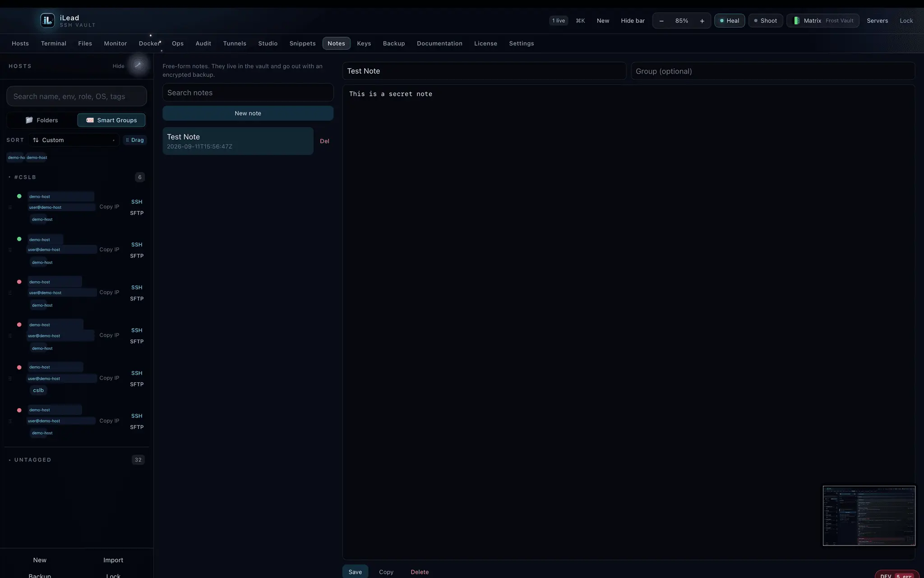
Task: Click New in the top toolbar
Action: tap(603, 21)
